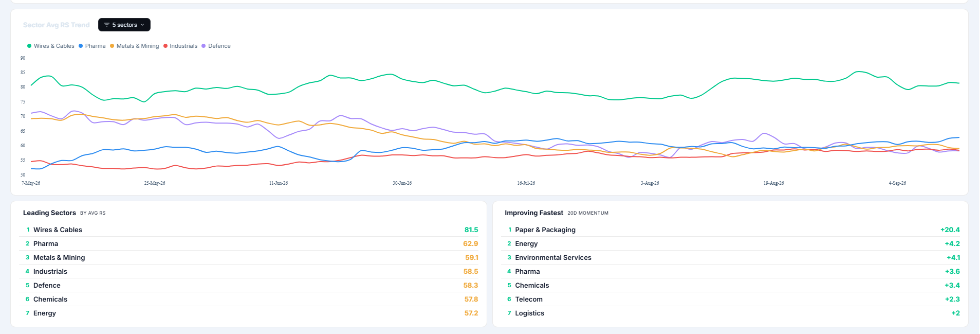The height and width of the screenshot is (334, 980).
Task: Click the +2.3 momentum value
Action: 952,299
